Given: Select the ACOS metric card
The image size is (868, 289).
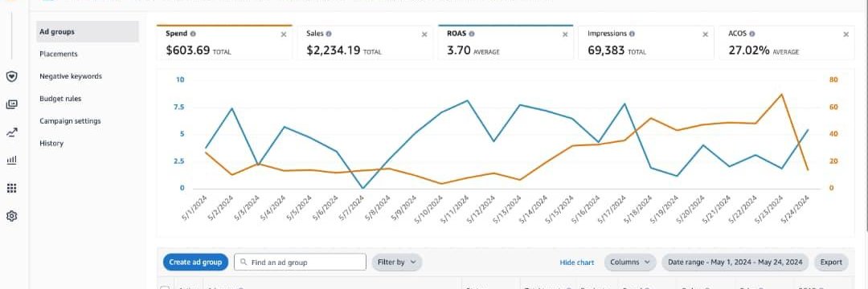Looking at the screenshot, I should 787,43.
